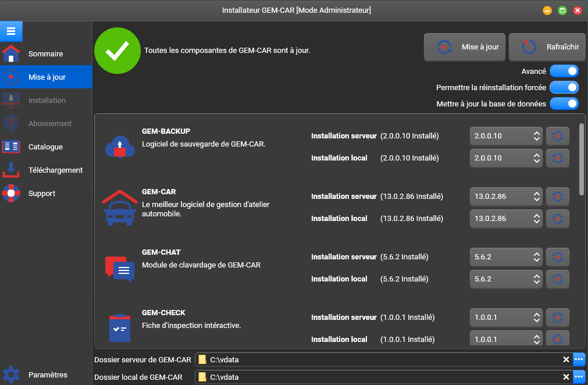Toggle Permettre la réinstallation forcée switch

click(x=564, y=87)
